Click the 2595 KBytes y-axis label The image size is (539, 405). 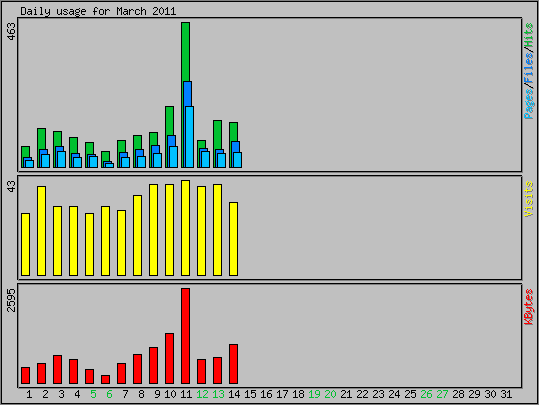(11, 300)
